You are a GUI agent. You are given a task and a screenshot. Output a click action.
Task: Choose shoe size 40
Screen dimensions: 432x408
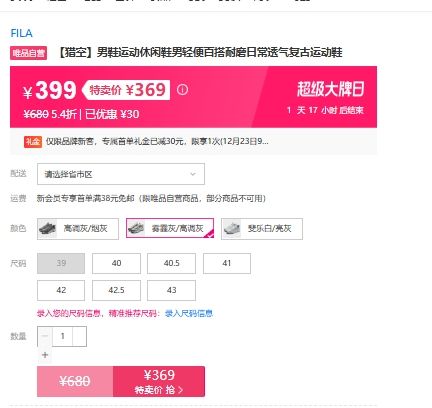(116, 263)
